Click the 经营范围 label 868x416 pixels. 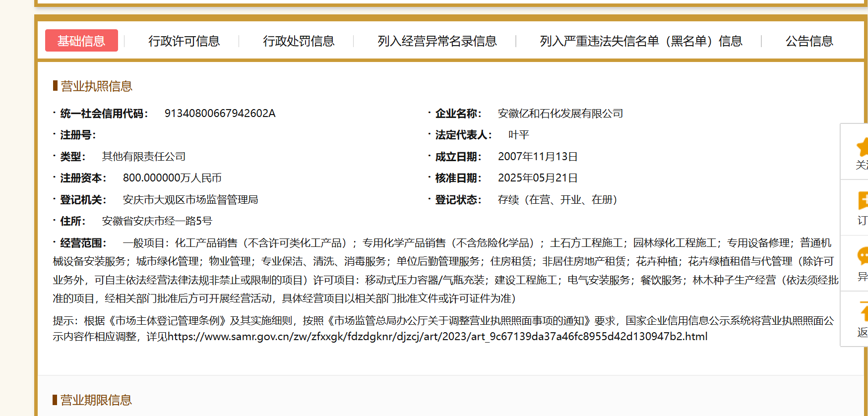(x=83, y=243)
